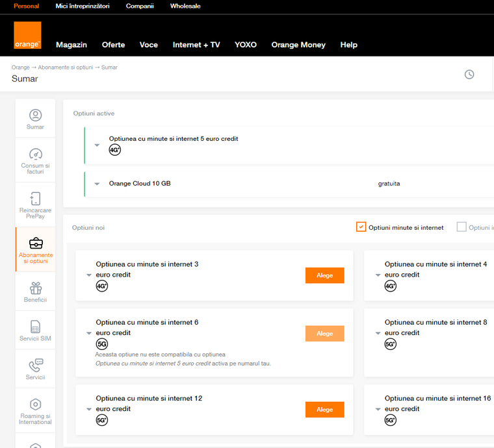Open Consum si facturi gauge icon
This screenshot has width=494, height=448.
click(x=35, y=154)
